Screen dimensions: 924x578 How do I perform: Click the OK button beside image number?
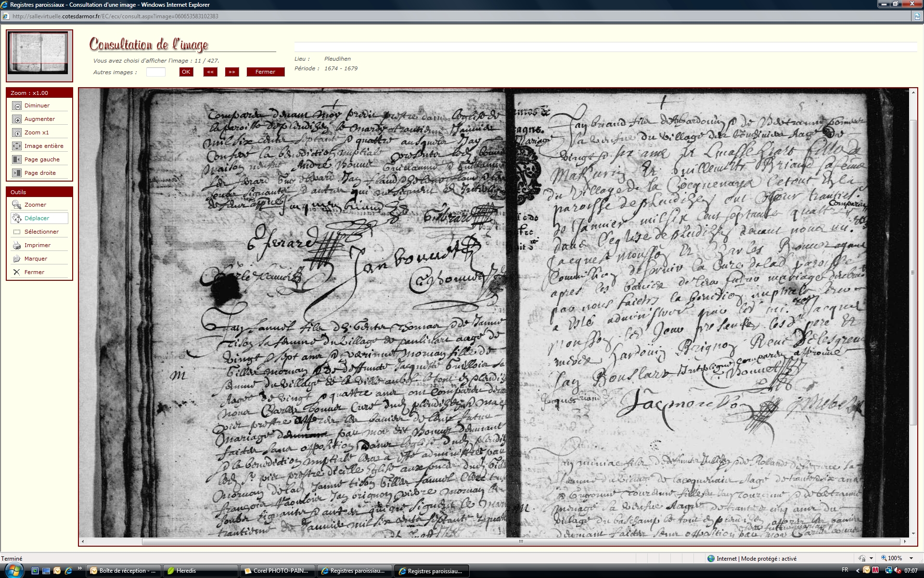186,72
